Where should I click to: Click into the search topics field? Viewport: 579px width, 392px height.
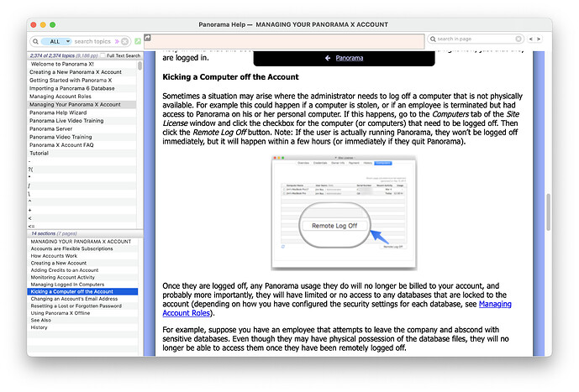(92, 41)
